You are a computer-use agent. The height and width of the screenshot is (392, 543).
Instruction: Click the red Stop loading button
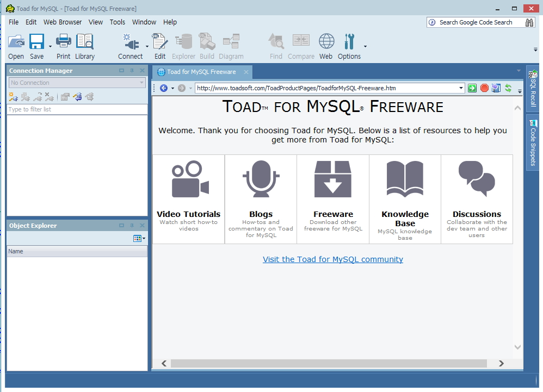point(484,88)
